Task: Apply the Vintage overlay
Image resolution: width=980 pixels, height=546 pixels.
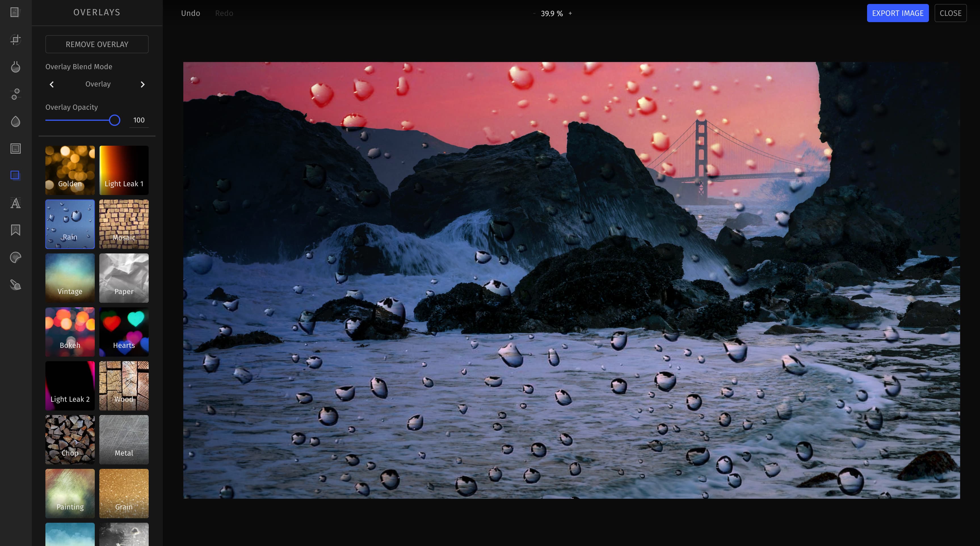Action: point(70,278)
